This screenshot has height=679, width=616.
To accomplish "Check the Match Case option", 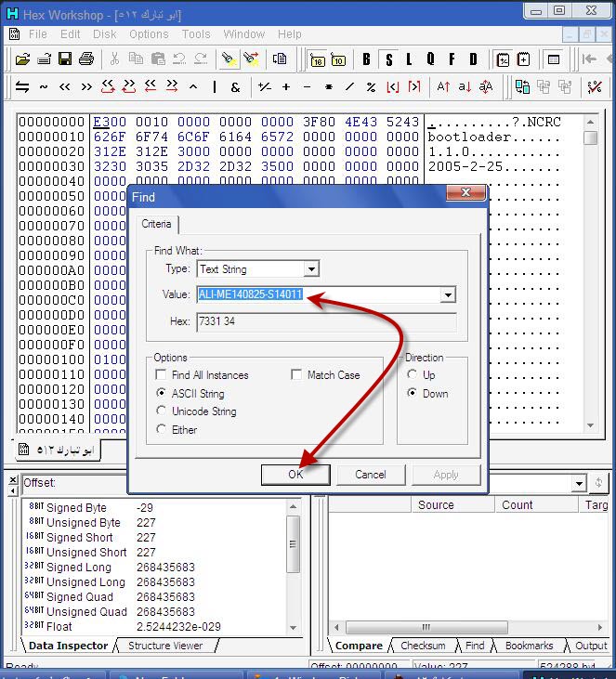I will [296, 375].
